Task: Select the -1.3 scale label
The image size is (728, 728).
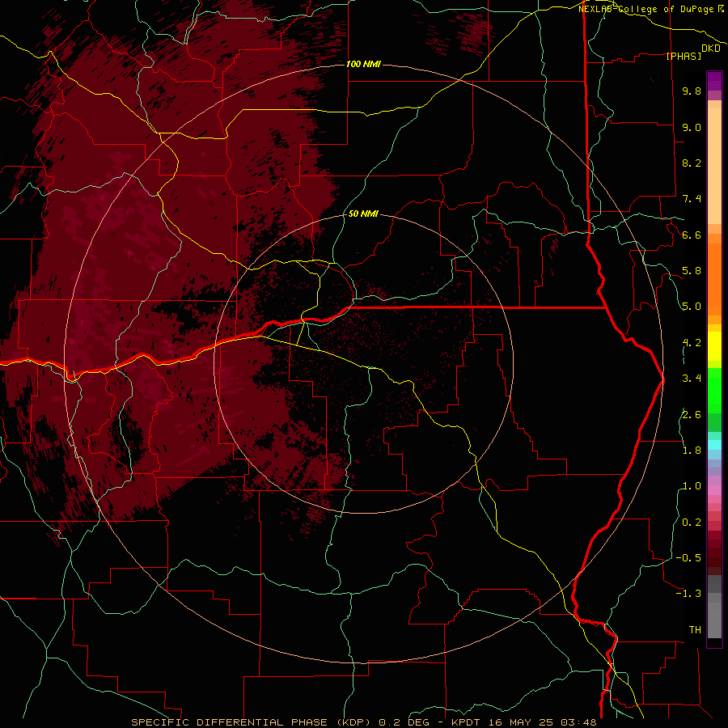Action: (688, 594)
